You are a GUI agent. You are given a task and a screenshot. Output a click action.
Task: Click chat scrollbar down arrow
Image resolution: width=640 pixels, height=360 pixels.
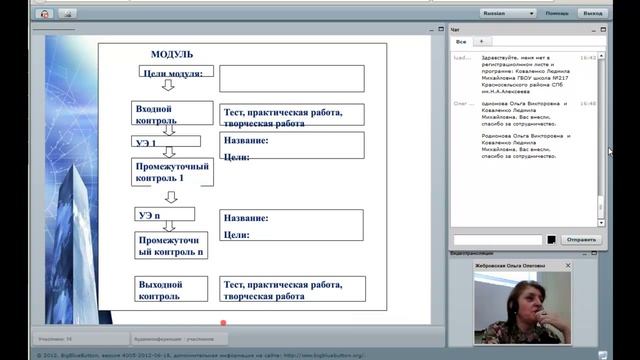click(601, 223)
